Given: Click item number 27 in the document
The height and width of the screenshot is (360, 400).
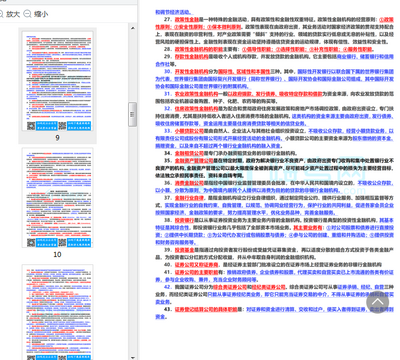Looking at the screenshot, I should point(168,19).
